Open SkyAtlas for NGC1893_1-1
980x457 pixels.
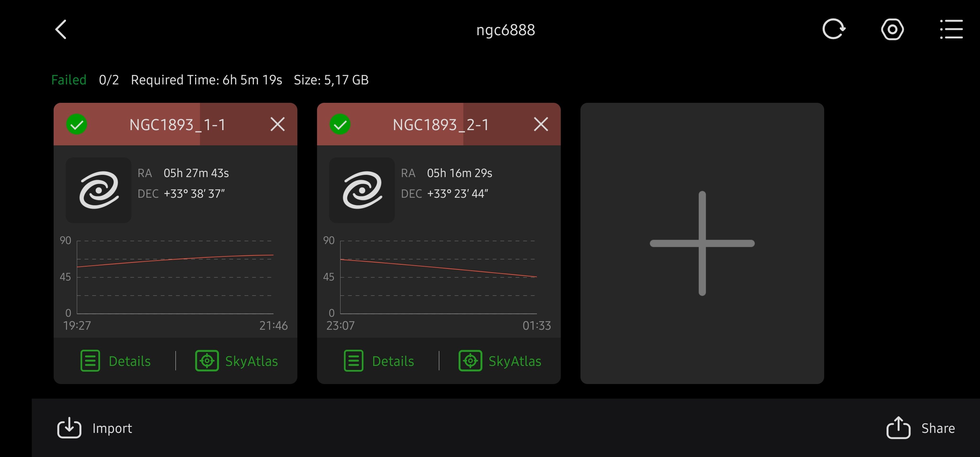click(x=237, y=361)
